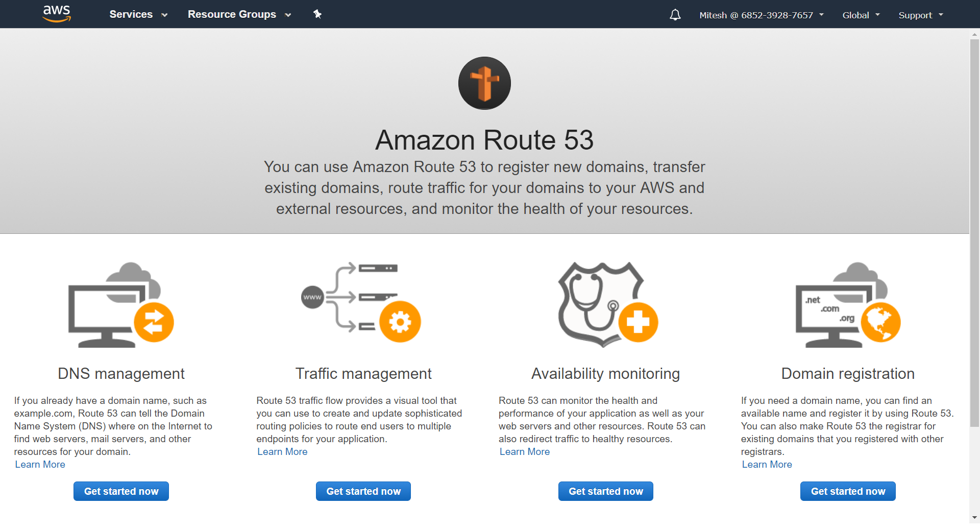Click the Traffic management flow icon
This screenshot has width=980, height=530.
(361, 302)
